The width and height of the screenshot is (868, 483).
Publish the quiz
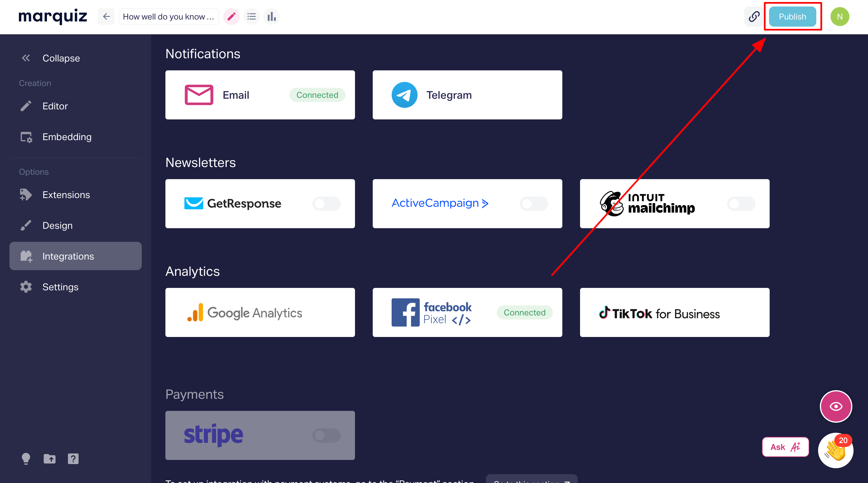pyautogui.click(x=792, y=17)
